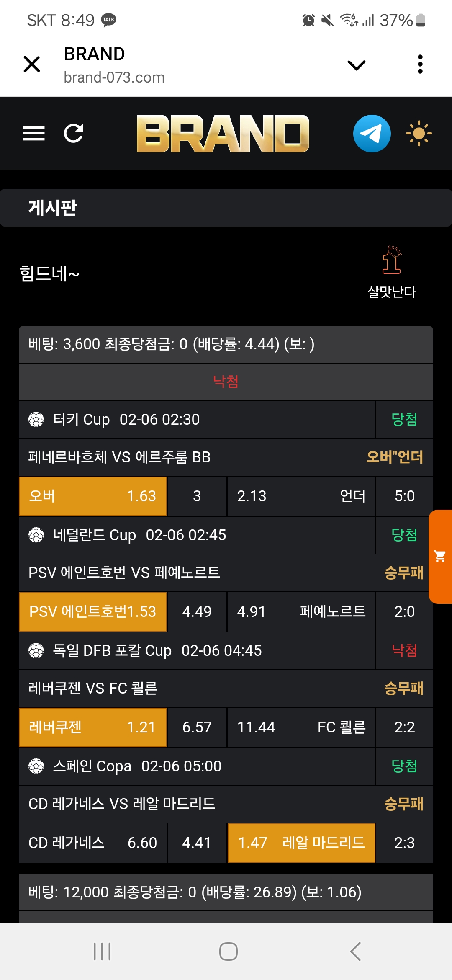The image size is (452, 980).
Task: Tap the rank 1 crown icon
Action: (x=392, y=260)
